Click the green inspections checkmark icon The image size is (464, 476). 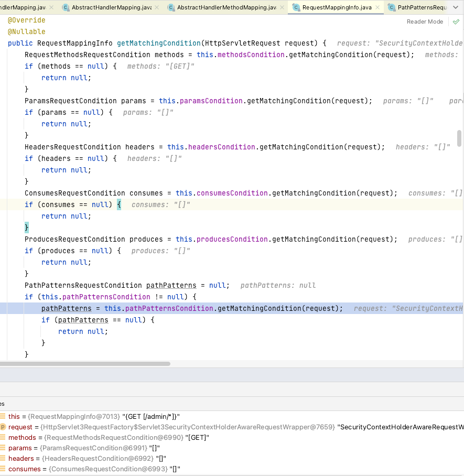tap(456, 21)
